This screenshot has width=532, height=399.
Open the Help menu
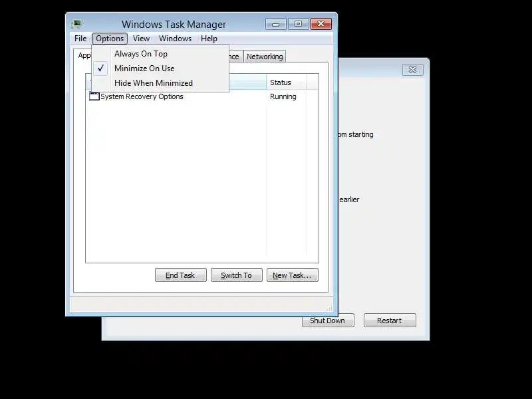209,39
